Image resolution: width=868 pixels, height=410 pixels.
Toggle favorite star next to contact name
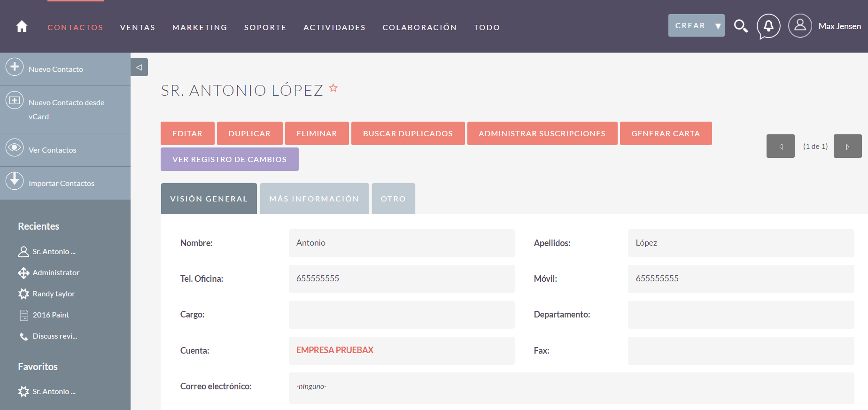pyautogui.click(x=333, y=88)
